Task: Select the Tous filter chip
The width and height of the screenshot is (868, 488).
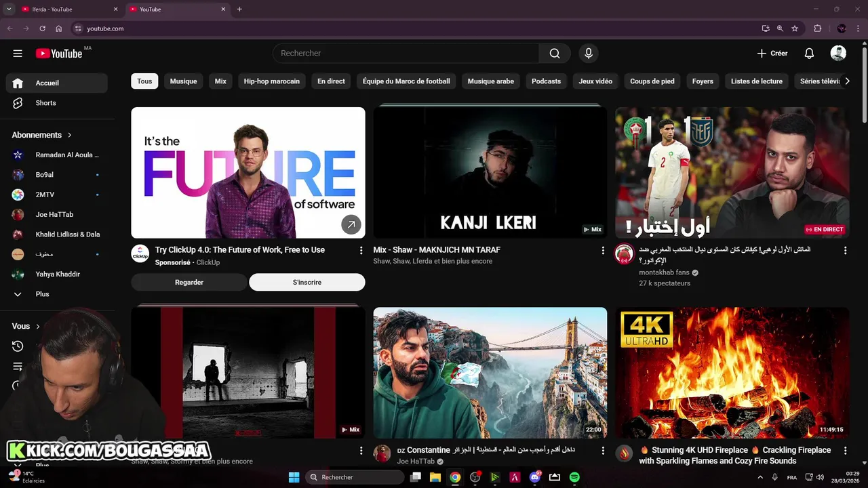Action: pos(144,81)
